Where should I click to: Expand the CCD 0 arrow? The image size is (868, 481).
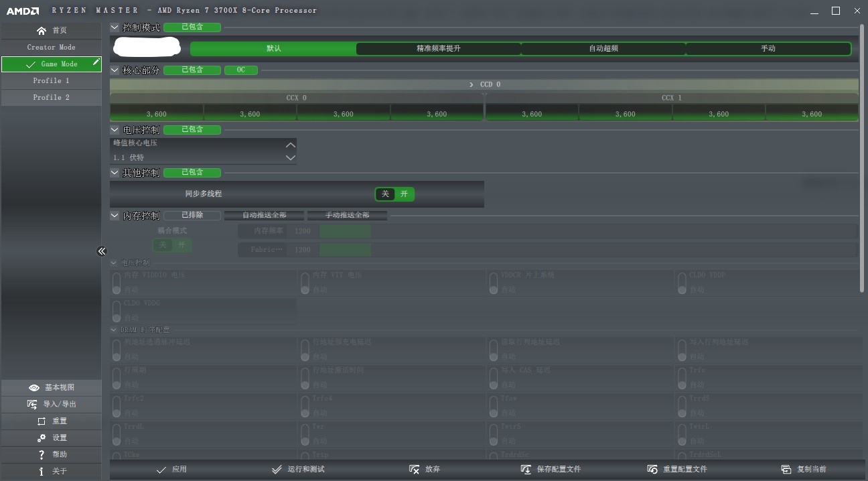coord(472,85)
